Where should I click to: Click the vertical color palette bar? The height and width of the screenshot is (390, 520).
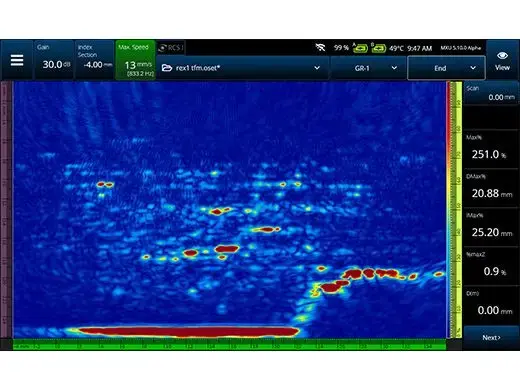tap(449, 210)
